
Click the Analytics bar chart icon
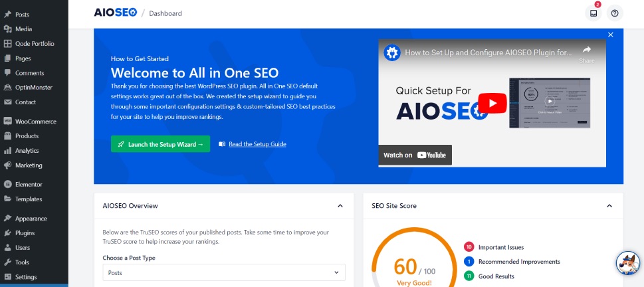pos(7,151)
